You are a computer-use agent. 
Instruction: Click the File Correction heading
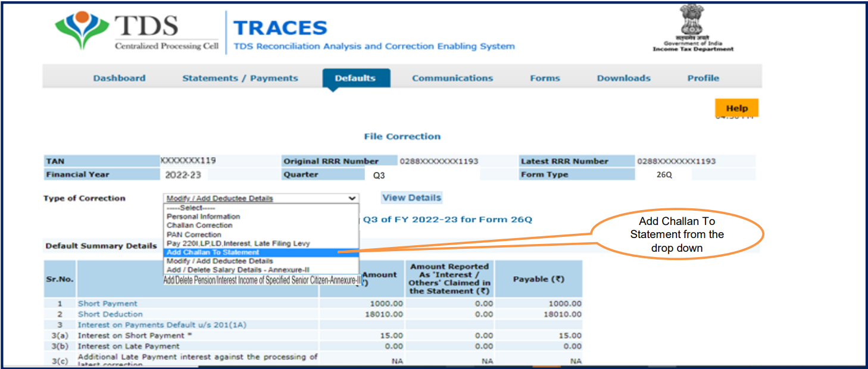click(402, 136)
